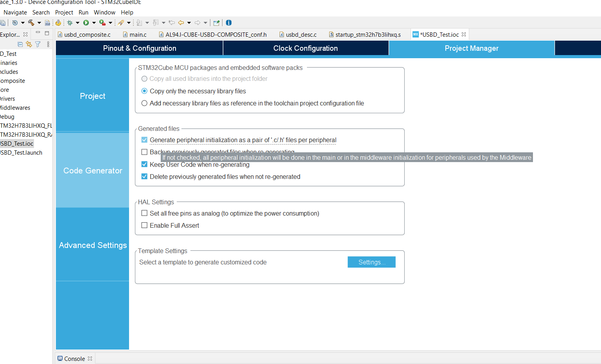Open the Build hammer dropdown arrow
This screenshot has width=601, height=364.
point(39,23)
